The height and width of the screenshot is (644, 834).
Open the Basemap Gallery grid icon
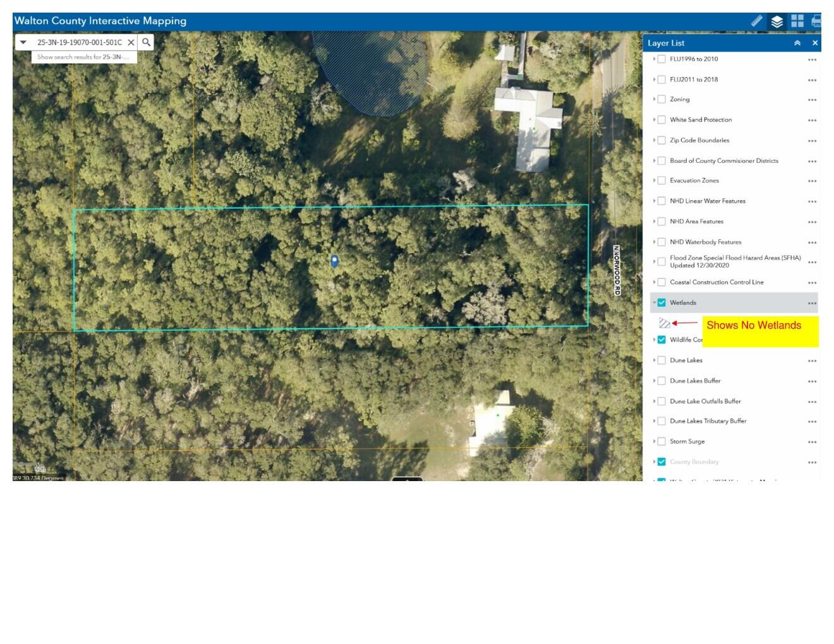(x=797, y=21)
